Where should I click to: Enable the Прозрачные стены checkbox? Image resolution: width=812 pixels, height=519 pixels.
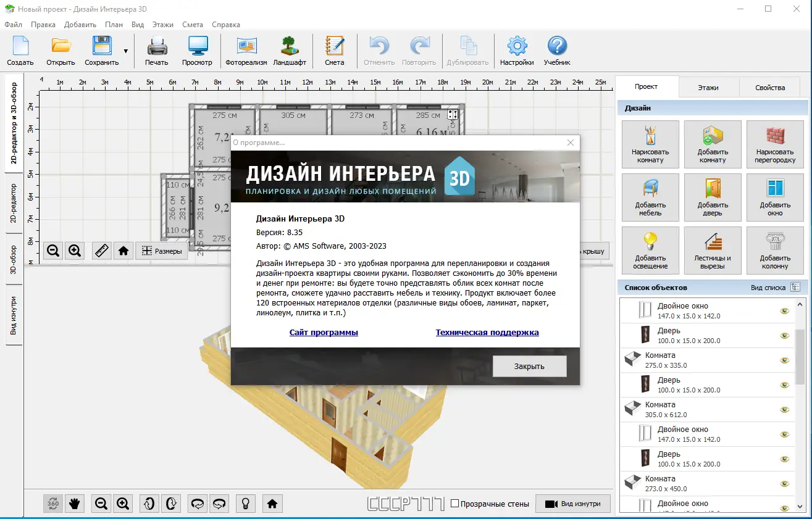click(x=455, y=504)
